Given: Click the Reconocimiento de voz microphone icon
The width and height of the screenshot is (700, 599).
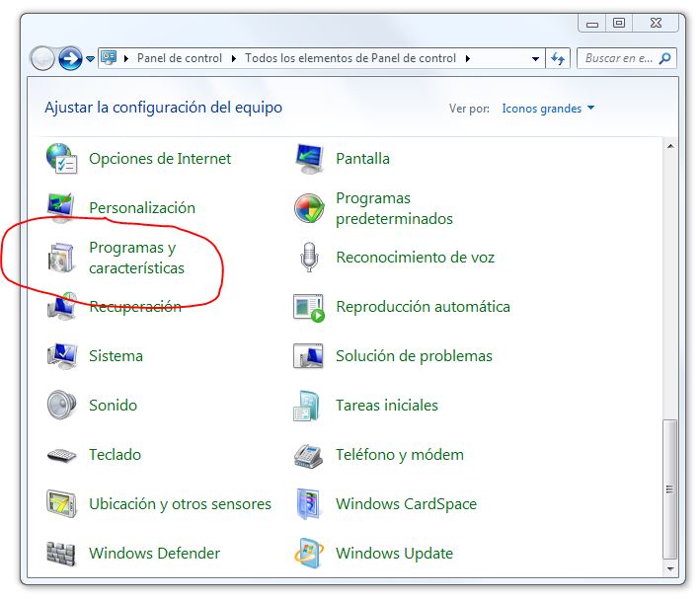Looking at the screenshot, I should coord(309,258).
